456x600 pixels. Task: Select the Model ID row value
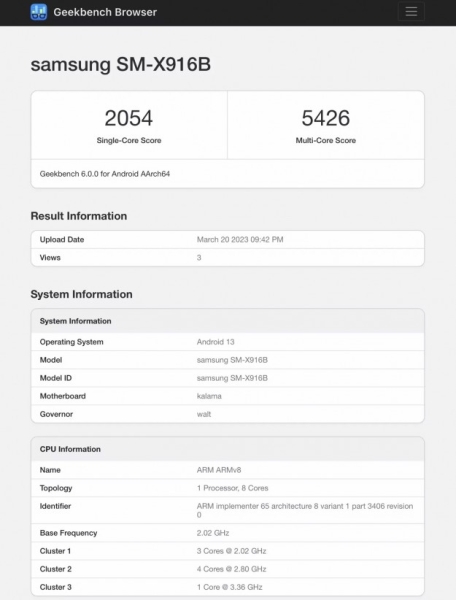[x=232, y=378]
